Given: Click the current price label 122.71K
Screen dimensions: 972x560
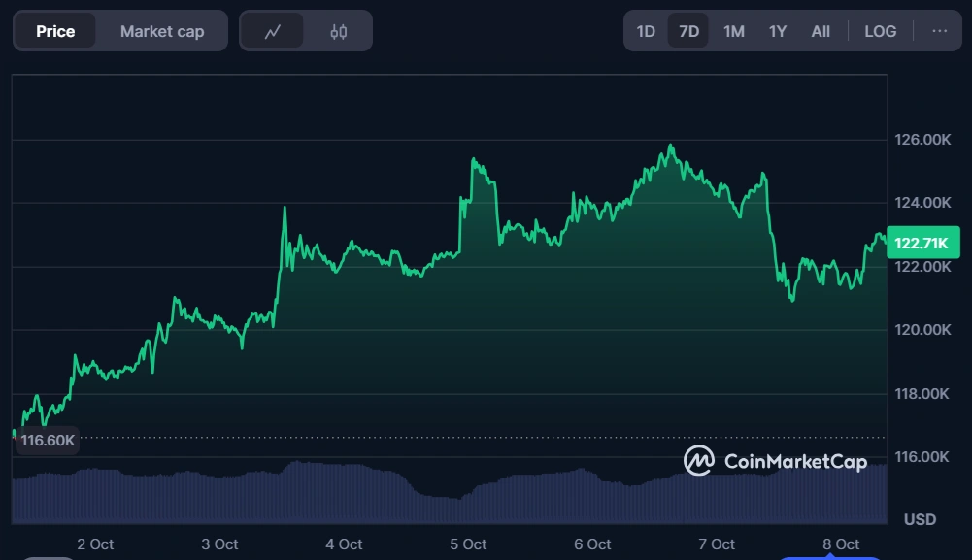Looking at the screenshot, I should 921,241.
